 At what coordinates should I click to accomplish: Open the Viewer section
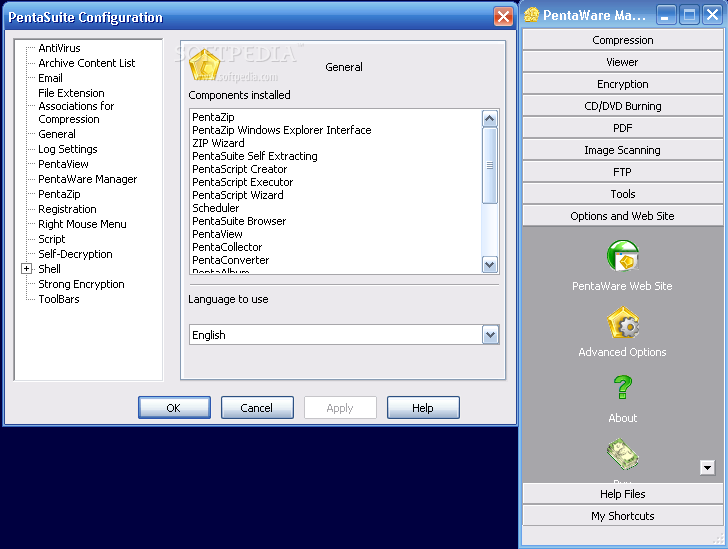[623, 62]
